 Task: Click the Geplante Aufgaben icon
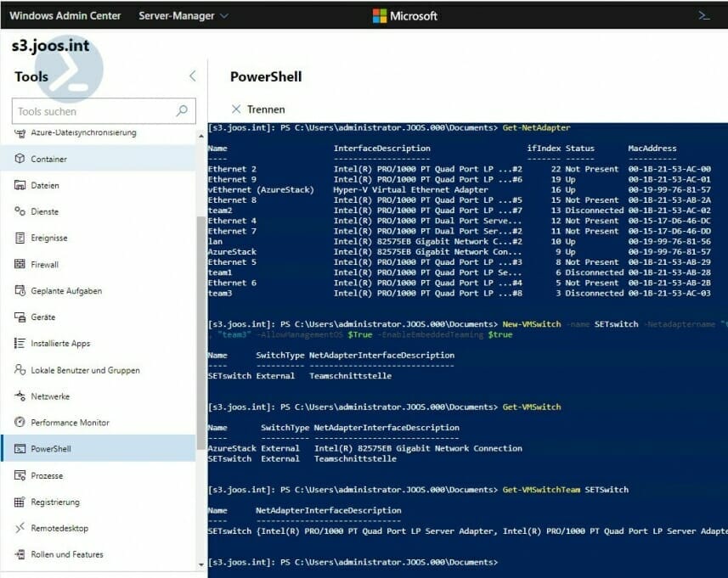pyautogui.click(x=20, y=291)
